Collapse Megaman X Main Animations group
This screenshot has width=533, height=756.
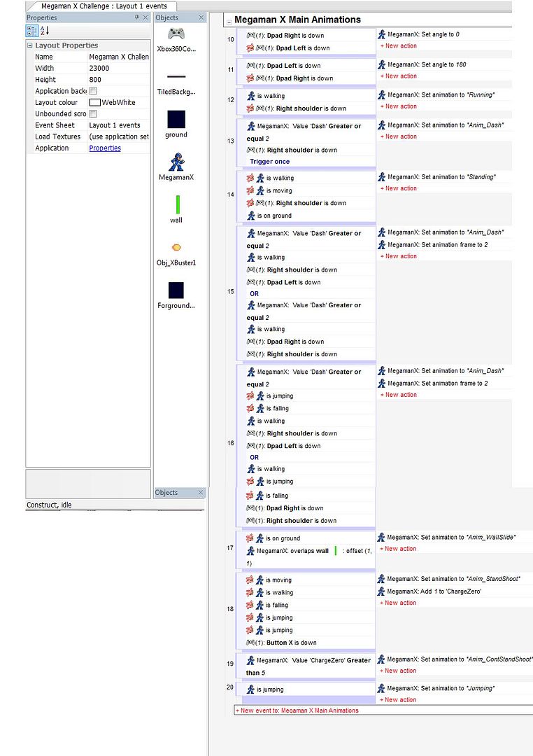pos(229,22)
